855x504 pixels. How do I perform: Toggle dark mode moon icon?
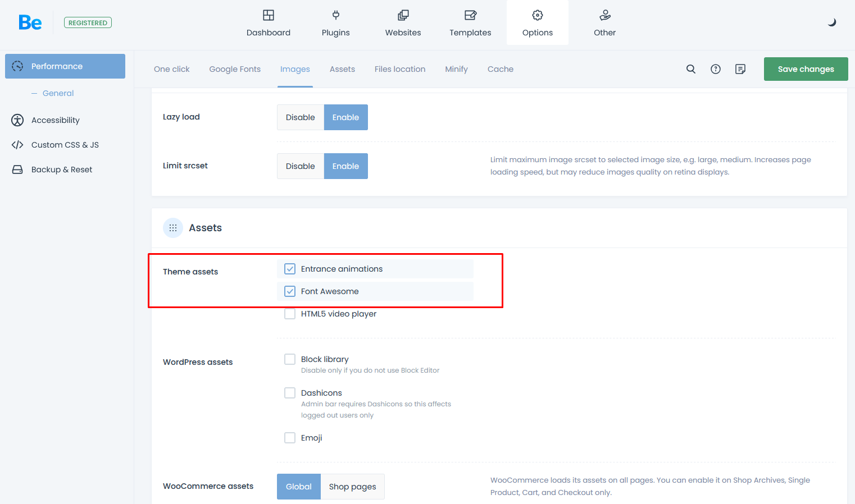(x=832, y=22)
